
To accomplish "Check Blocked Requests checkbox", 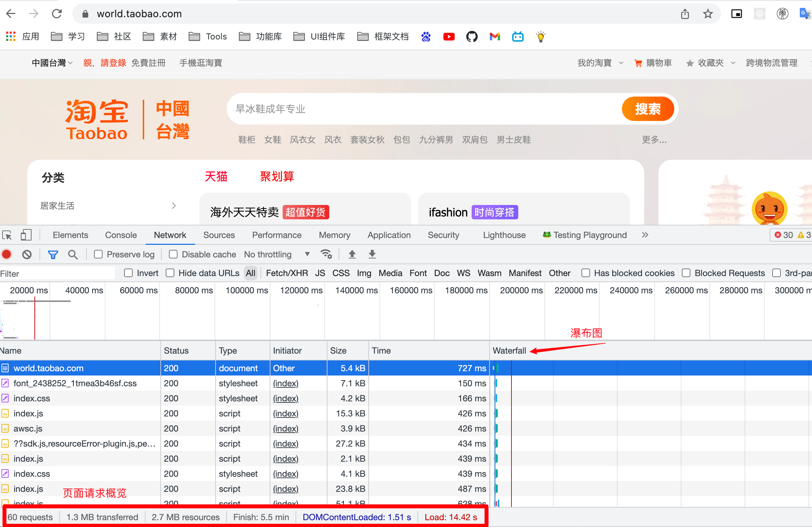I will pyautogui.click(x=686, y=273).
